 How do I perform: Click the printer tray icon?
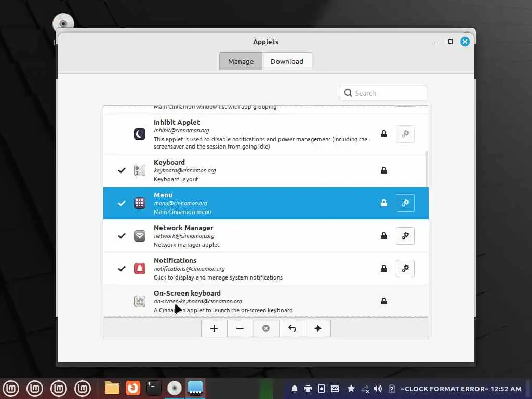(308, 389)
